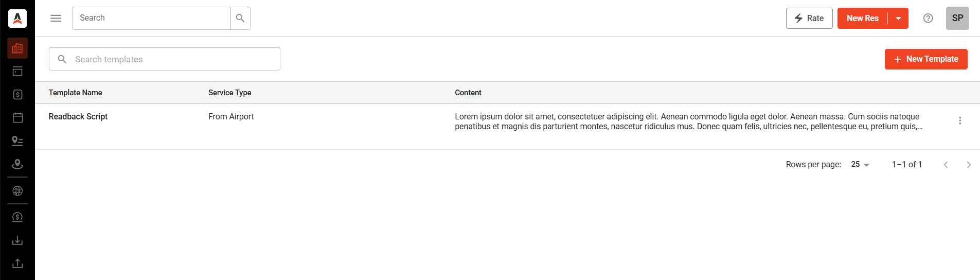Go to next page chevron
The image size is (980, 280).
(x=969, y=165)
